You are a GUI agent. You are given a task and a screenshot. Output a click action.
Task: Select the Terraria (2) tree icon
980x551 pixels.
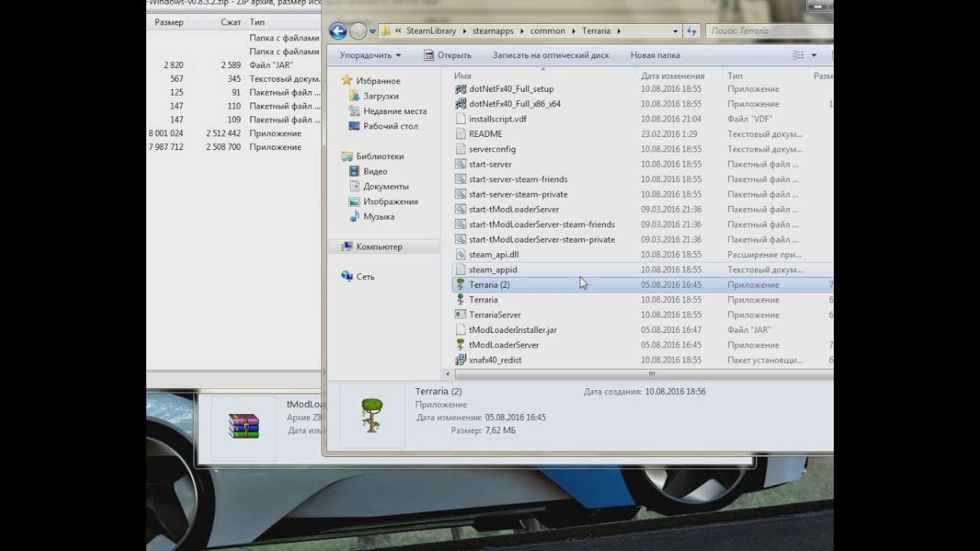click(x=460, y=285)
